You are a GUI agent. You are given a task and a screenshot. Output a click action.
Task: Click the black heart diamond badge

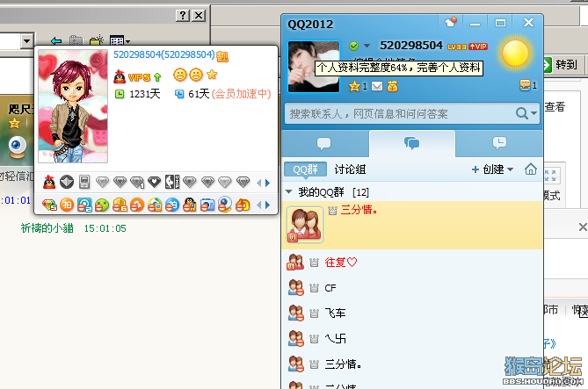tap(154, 182)
